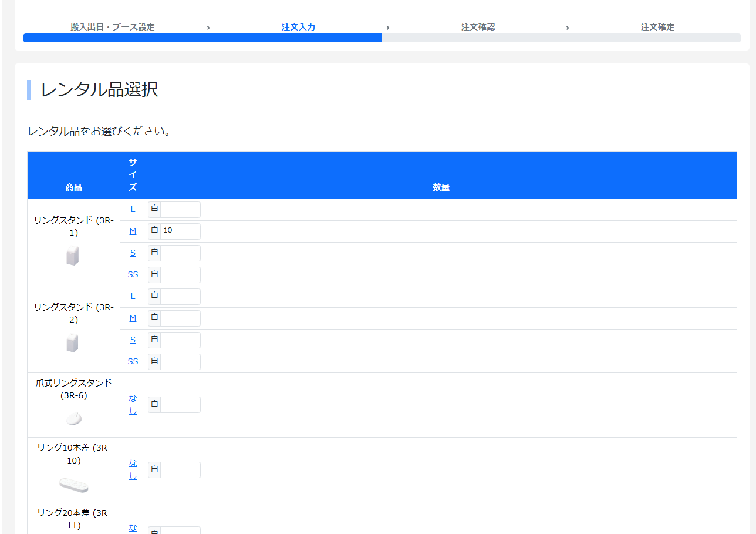Focus the リング10本差 3R-10 quantity field
This screenshot has height=534, width=756.
pyautogui.click(x=180, y=470)
